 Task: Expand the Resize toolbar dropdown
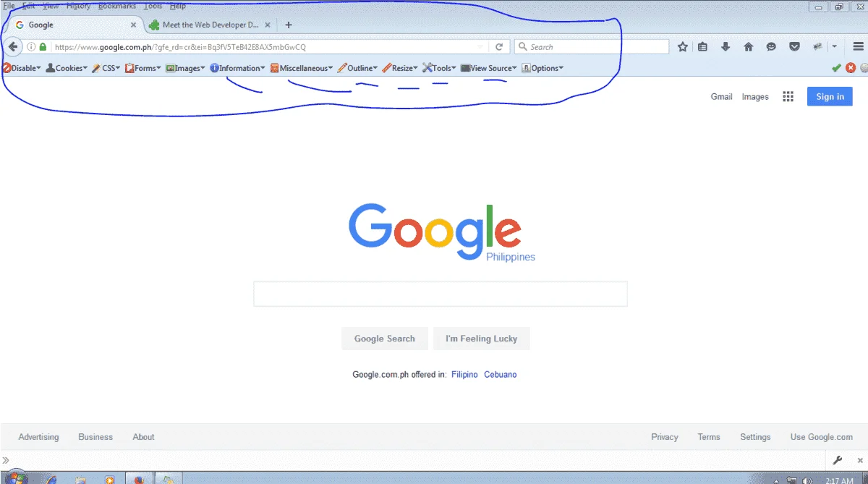point(400,68)
